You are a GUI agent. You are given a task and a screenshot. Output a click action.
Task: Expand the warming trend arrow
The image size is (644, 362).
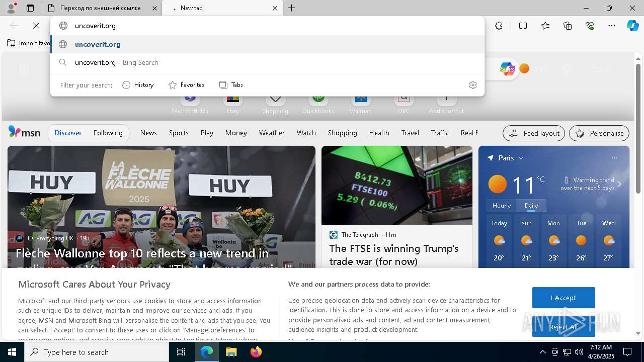tap(619, 184)
